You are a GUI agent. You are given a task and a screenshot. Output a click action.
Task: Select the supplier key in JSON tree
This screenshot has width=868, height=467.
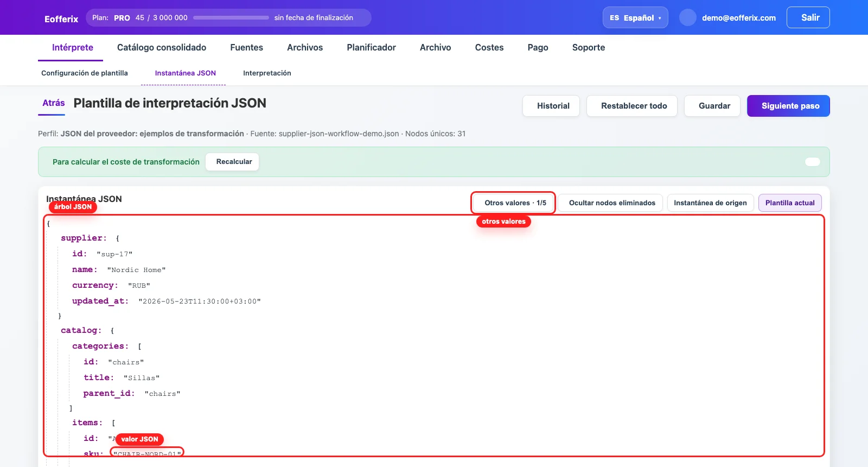click(84, 238)
